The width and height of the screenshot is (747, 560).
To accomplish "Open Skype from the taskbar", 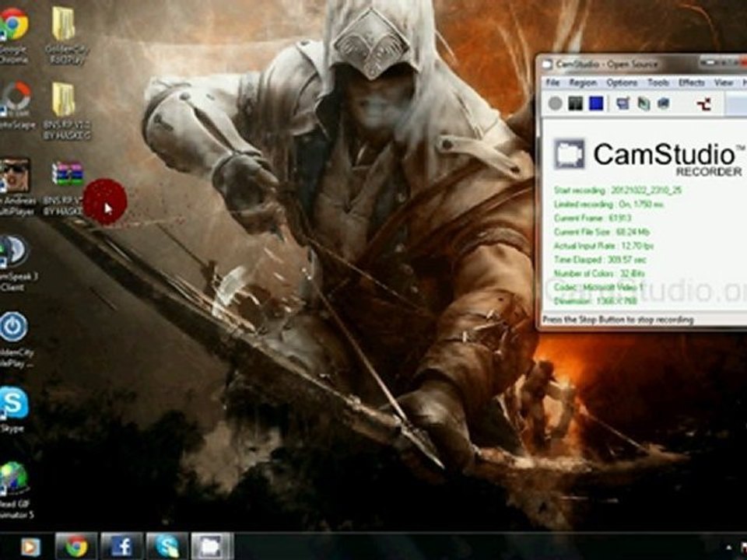I will [x=167, y=546].
